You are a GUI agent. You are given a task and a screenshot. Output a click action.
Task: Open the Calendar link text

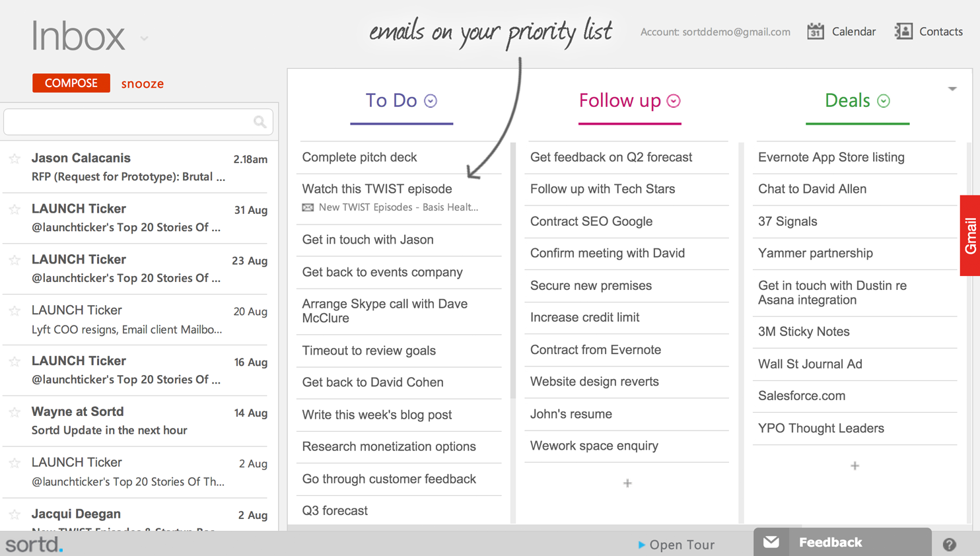click(x=854, y=31)
